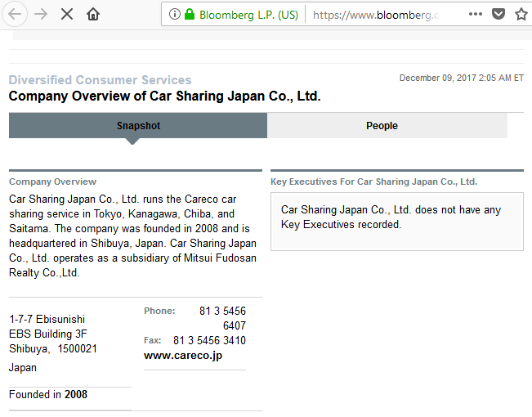
Task: Focus the bloomberg.com URL address field
Action: (x=376, y=15)
